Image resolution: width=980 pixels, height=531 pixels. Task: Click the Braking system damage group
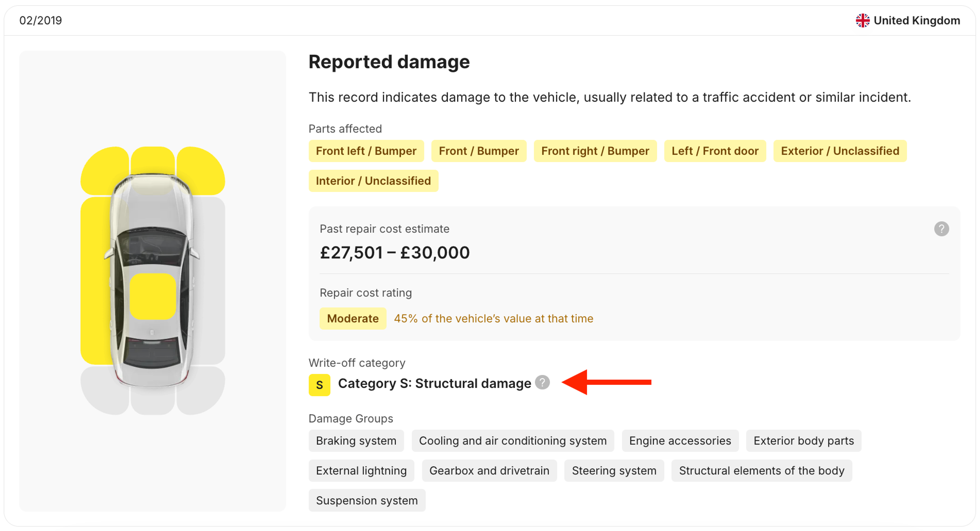click(x=356, y=440)
